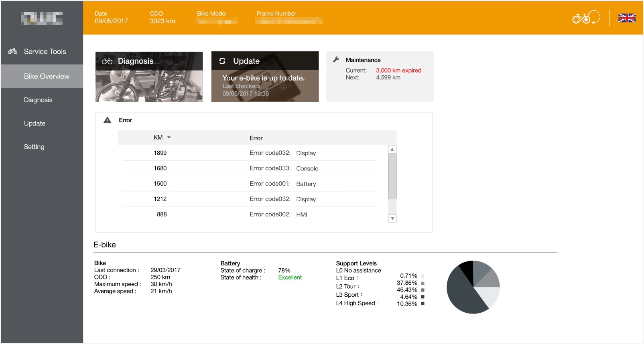Click the Maintenance wrench icon
Screen dimensions: 644x344
(x=336, y=59)
